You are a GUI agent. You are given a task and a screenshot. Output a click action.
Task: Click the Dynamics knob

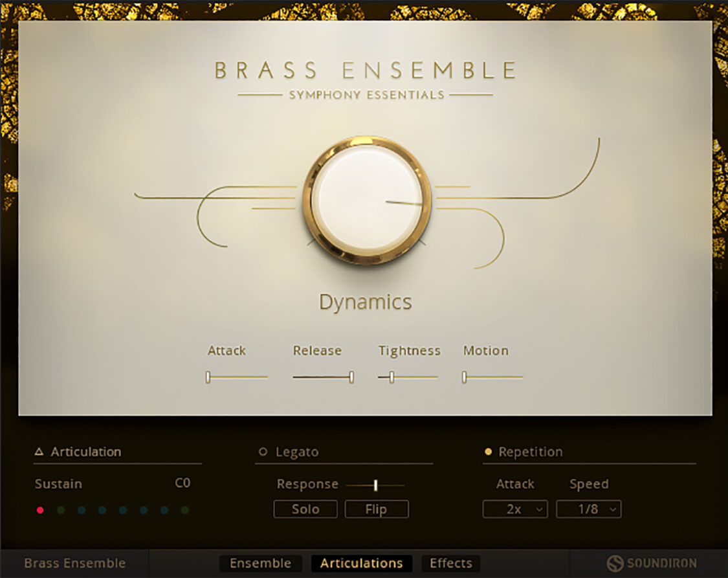366,201
